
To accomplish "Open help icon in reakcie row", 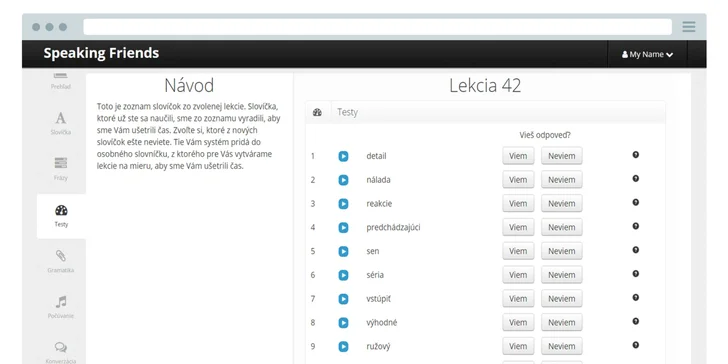I will click(636, 202).
